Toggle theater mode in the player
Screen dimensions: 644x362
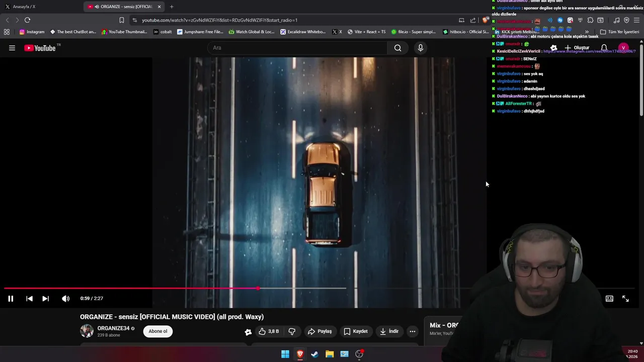[x=609, y=299]
